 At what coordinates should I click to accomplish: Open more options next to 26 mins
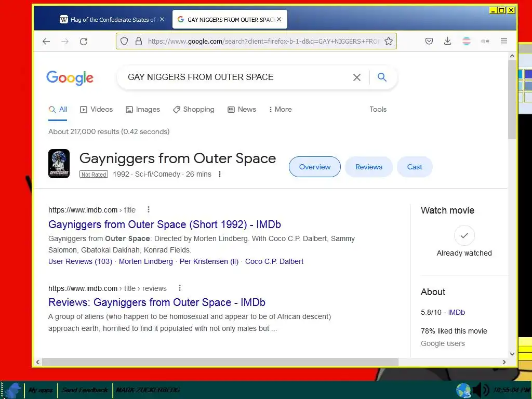(x=220, y=174)
